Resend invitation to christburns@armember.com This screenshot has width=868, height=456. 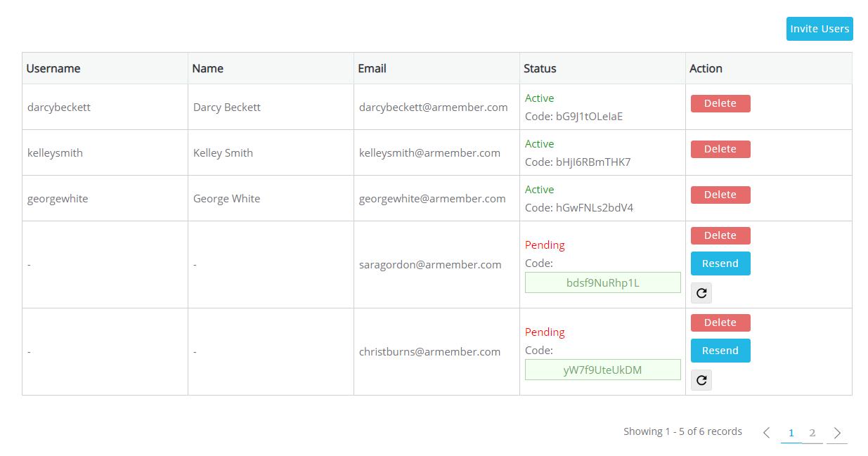coord(720,351)
